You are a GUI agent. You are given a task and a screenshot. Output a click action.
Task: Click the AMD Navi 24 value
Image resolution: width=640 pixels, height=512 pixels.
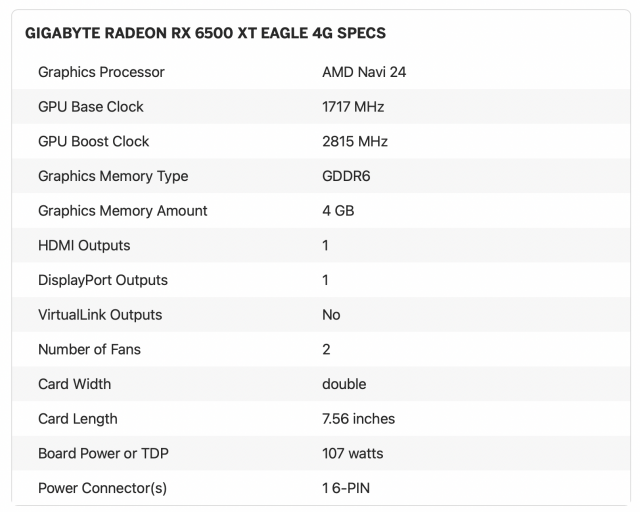point(364,72)
